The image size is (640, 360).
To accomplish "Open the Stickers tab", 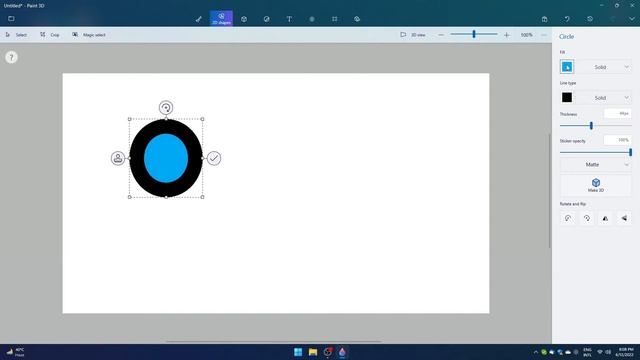I will [267, 19].
